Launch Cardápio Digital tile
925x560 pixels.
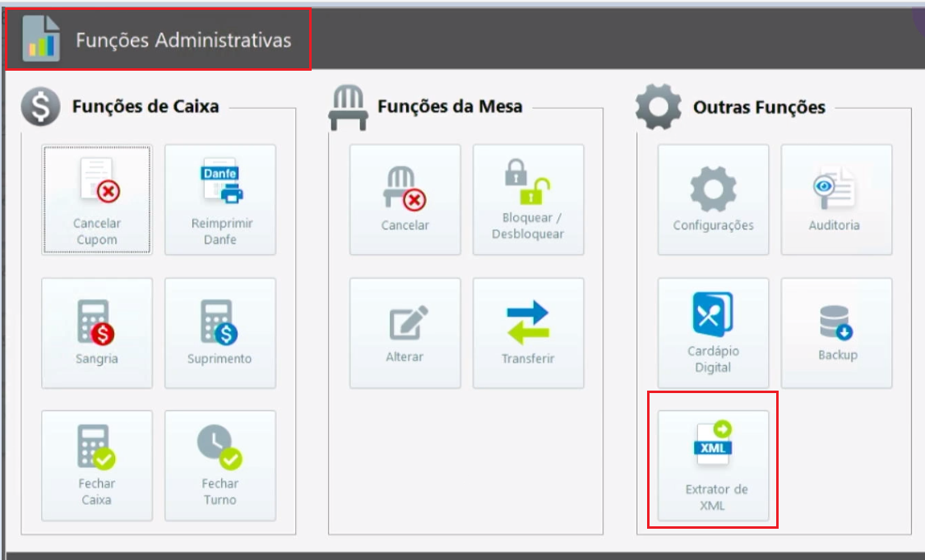click(x=713, y=333)
